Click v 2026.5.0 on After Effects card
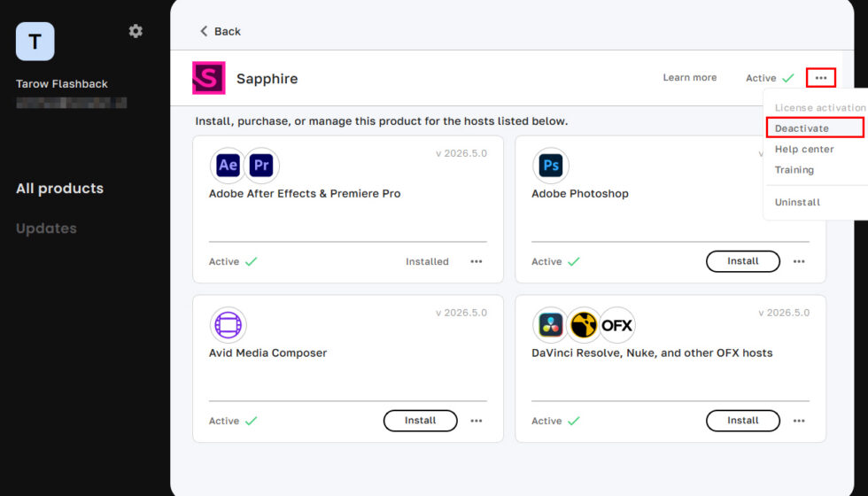Image resolution: width=868 pixels, height=496 pixels. (x=461, y=153)
